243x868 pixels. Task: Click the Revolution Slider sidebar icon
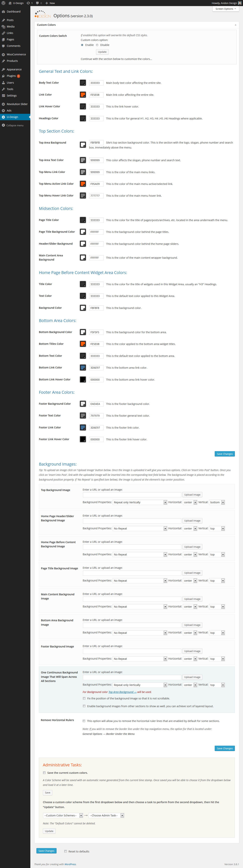[3, 104]
